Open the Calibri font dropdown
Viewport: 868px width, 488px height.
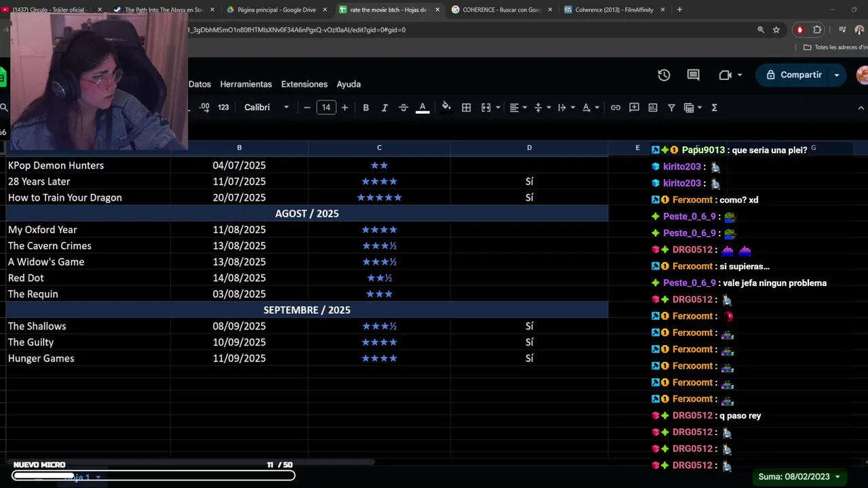click(267, 107)
